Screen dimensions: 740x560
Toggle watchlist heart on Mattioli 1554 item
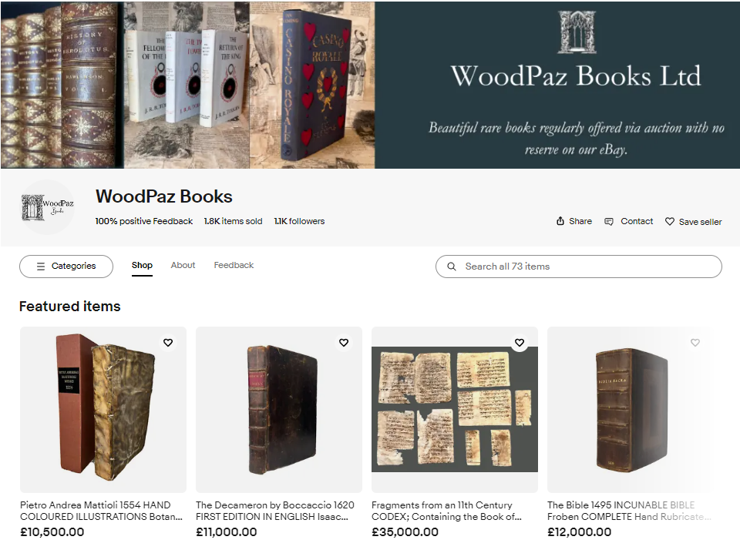click(168, 343)
